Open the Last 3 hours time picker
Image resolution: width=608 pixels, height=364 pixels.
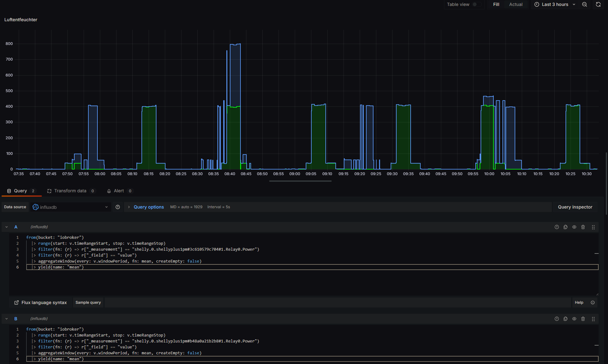pos(555,4)
